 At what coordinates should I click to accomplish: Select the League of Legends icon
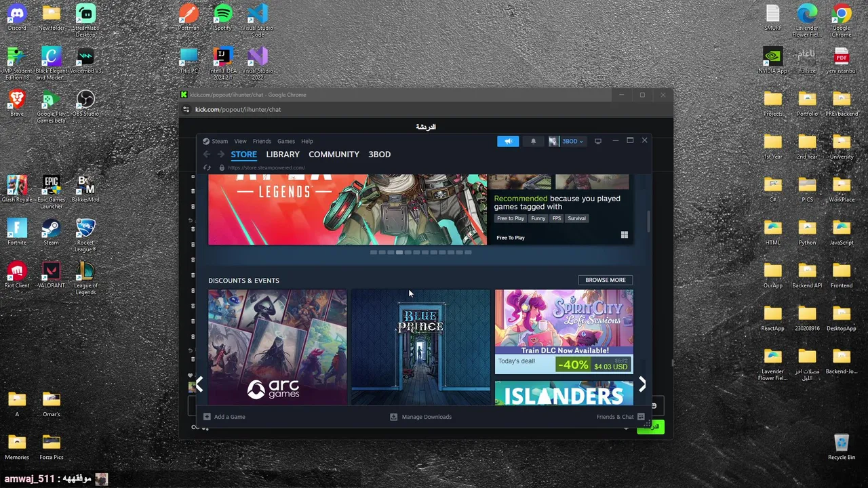tap(85, 278)
